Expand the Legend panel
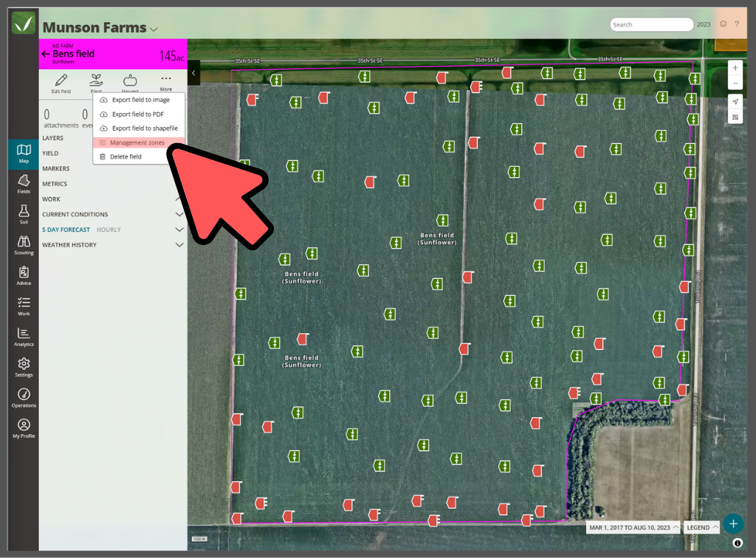 (x=701, y=528)
